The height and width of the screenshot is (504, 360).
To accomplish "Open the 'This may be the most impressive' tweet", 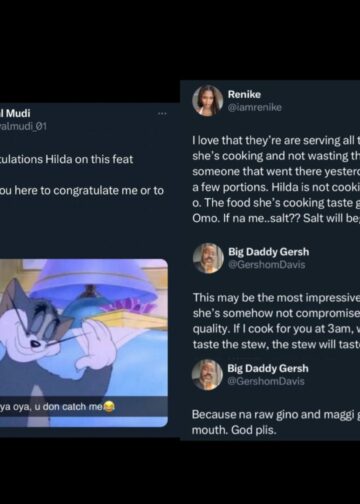I will (x=276, y=321).
